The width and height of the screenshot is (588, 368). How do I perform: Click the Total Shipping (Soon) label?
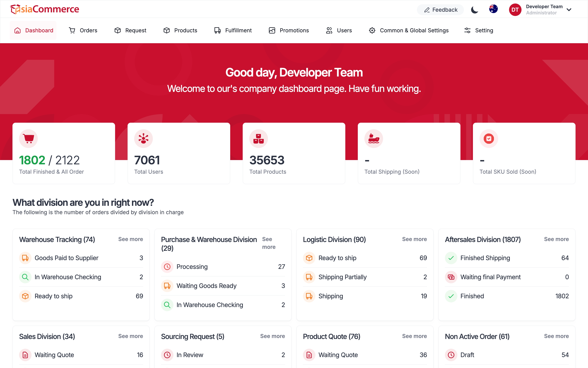[392, 172]
